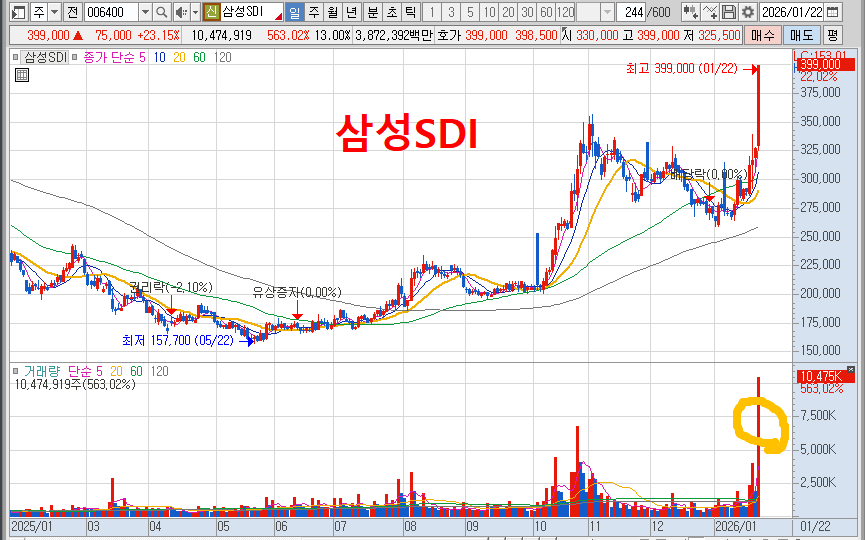The height and width of the screenshot is (540, 865).
Task: Select the 일 daily chart period
Action: (x=295, y=12)
